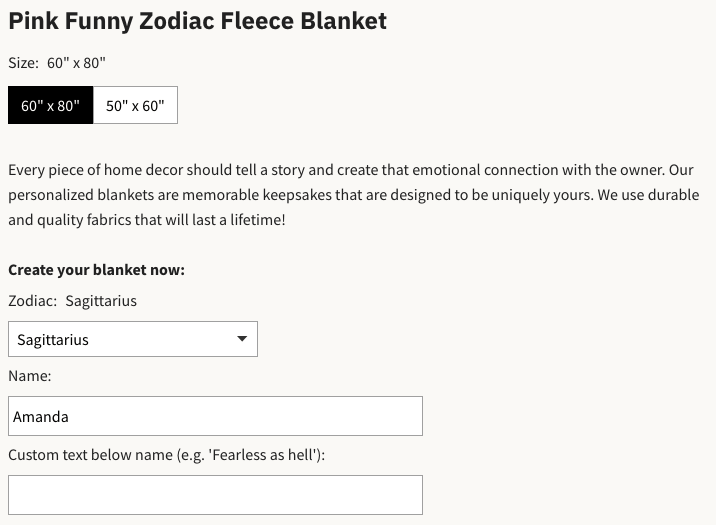Click the 'Create your blanket now:' heading
Image resolution: width=716 pixels, height=525 pixels.
tap(96, 270)
